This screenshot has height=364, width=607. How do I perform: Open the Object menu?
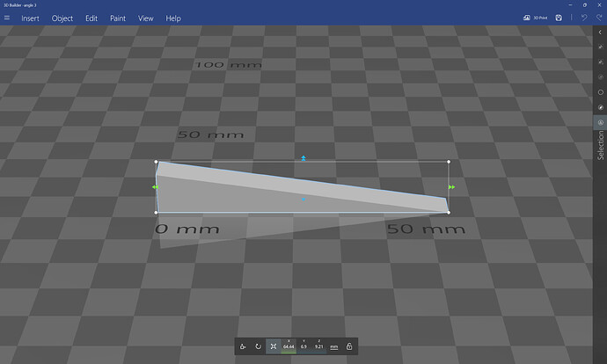coord(62,18)
